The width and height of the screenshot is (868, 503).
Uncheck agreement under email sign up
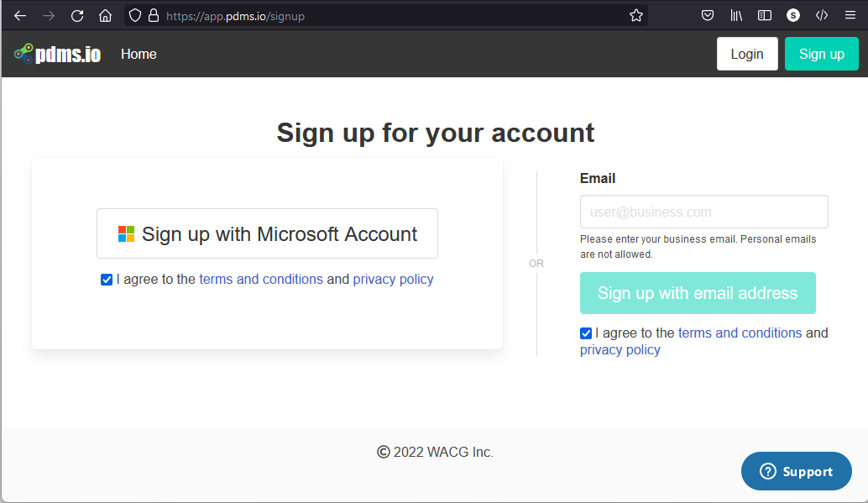[586, 333]
